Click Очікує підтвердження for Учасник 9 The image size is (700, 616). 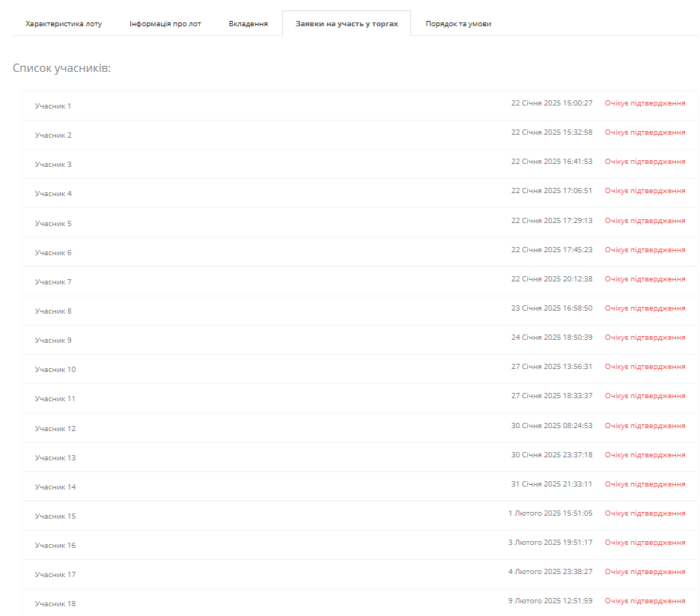(645, 338)
